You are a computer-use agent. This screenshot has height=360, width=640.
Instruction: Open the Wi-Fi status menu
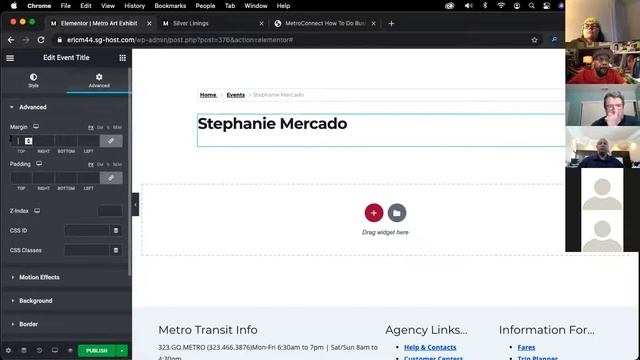(501, 6)
